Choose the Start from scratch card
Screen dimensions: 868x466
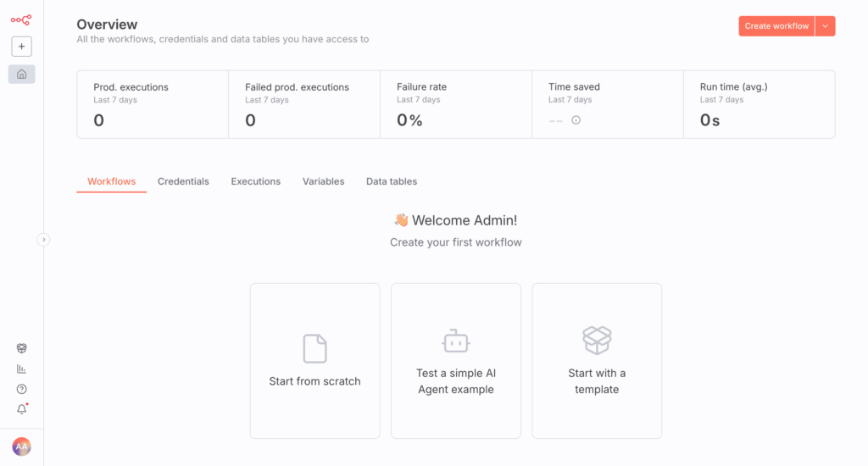coord(314,361)
